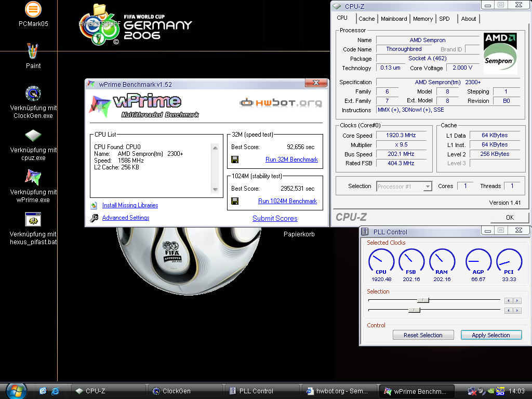Click the save icon under the 1024M best score
The height and width of the screenshot is (399, 532).
pos(235,201)
